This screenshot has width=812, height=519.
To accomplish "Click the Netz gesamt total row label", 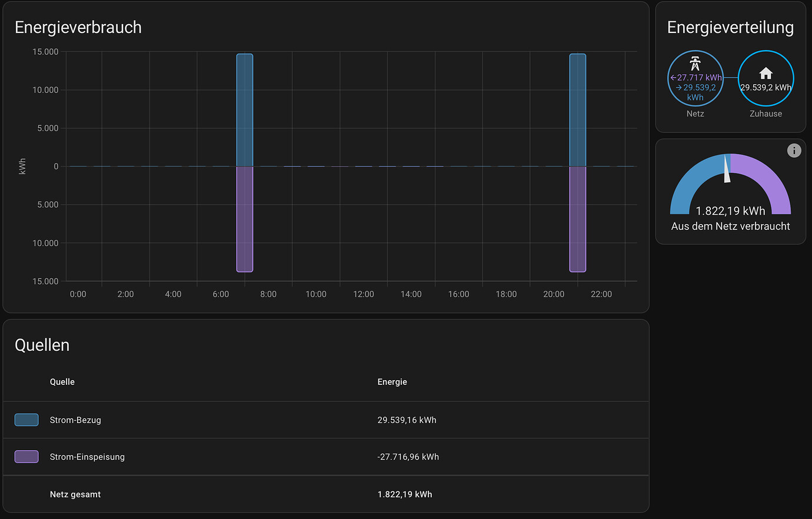I will pyautogui.click(x=75, y=494).
